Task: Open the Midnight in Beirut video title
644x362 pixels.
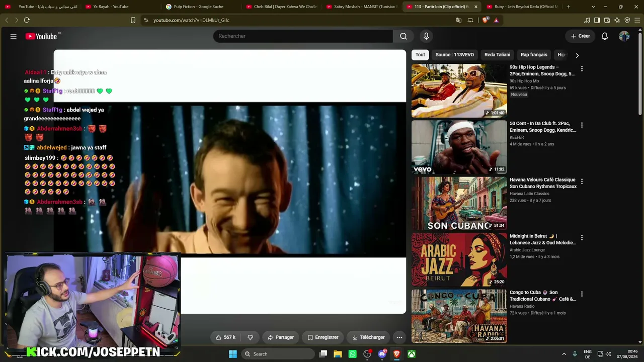Action: [543, 239]
